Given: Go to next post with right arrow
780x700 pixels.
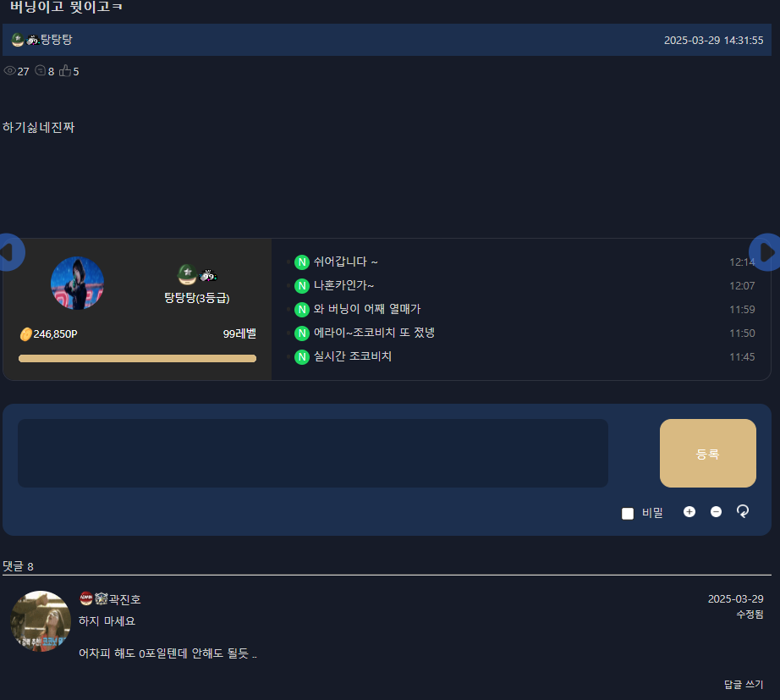Looking at the screenshot, I should pyautogui.click(x=766, y=252).
